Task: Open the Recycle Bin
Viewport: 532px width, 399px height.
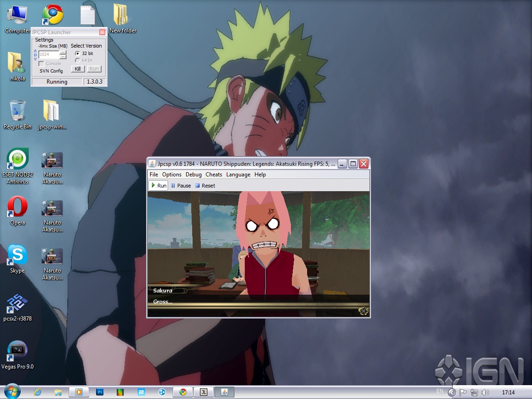Action: 17,115
